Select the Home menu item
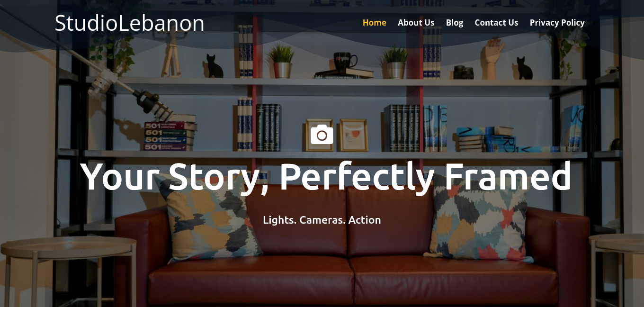 click(x=374, y=22)
